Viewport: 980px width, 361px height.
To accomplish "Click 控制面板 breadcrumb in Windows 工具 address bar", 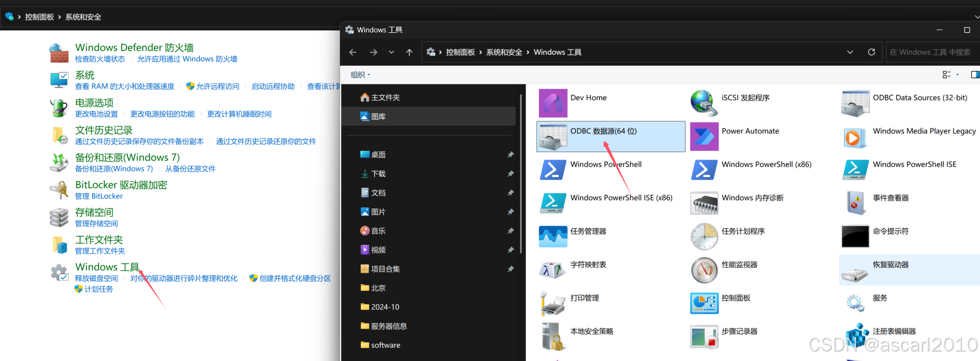I will click(x=460, y=52).
